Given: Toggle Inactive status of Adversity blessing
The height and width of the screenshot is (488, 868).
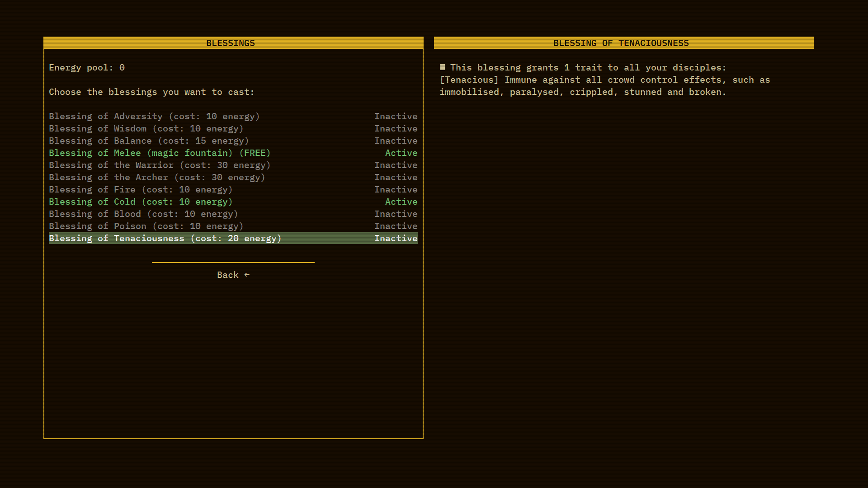Looking at the screenshot, I should [x=396, y=117].
